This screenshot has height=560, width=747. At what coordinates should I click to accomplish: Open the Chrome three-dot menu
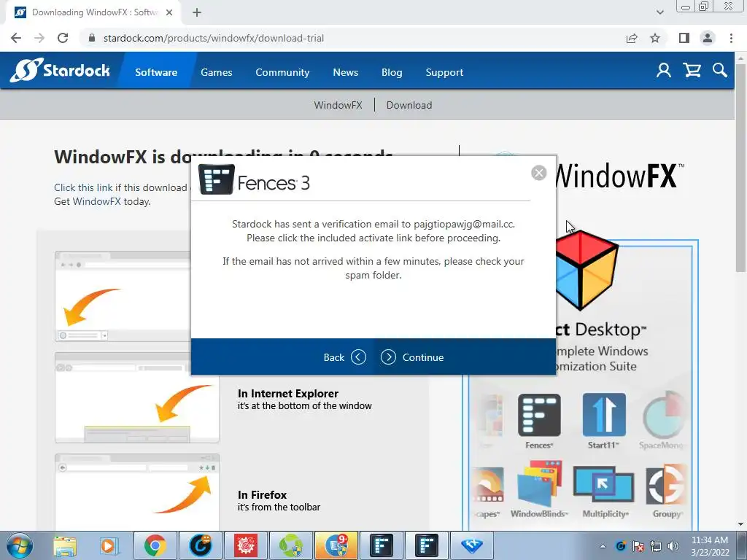731,38
